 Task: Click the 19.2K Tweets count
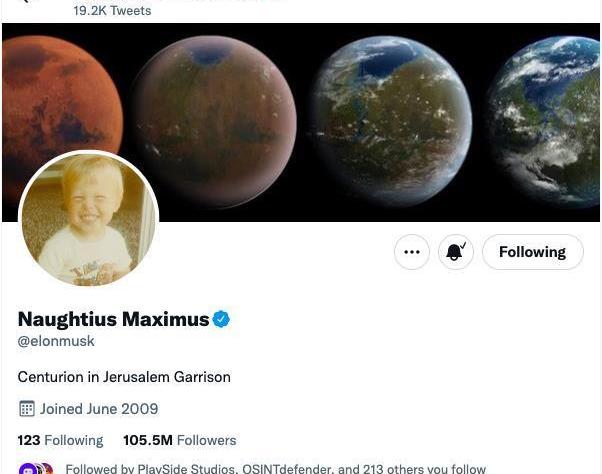click(x=112, y=10)
